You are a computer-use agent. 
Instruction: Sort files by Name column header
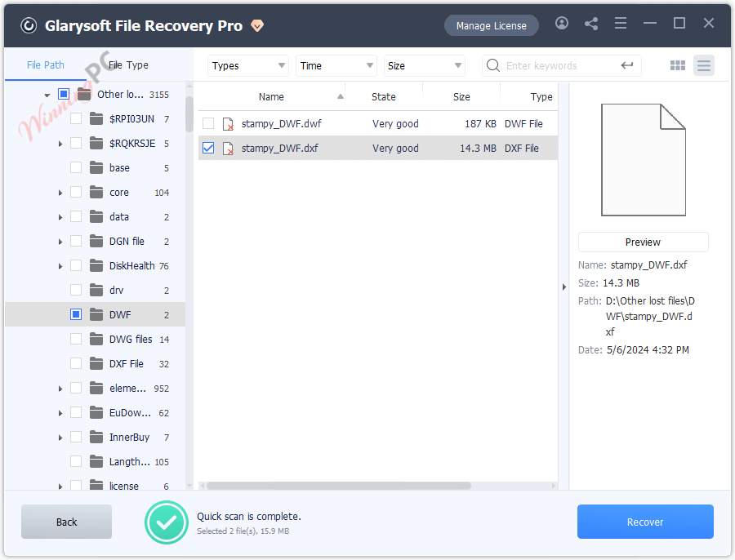(x=271, y=97)
